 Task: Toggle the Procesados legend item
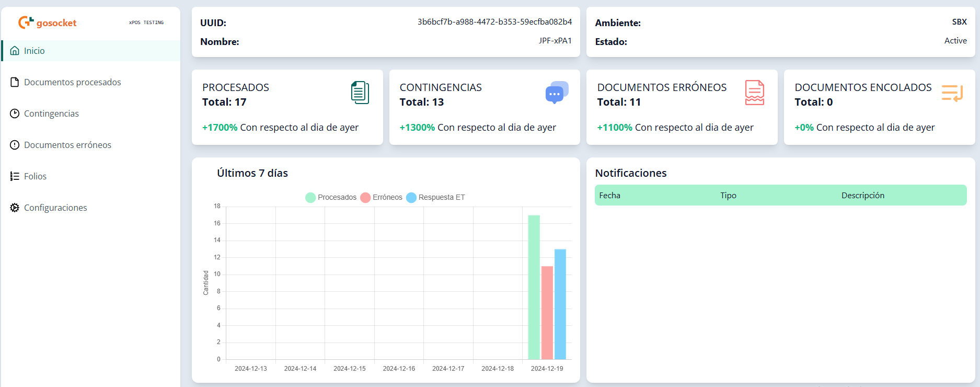331,197
